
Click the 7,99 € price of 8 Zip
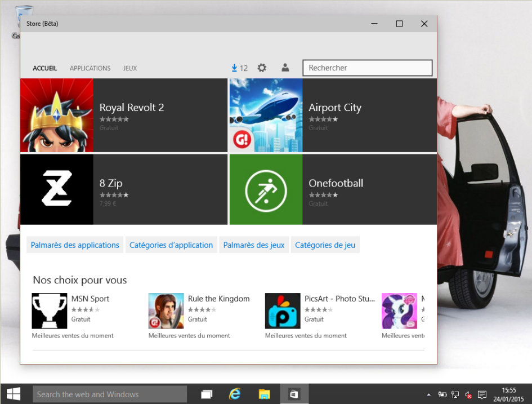click(x=108, y=204)
